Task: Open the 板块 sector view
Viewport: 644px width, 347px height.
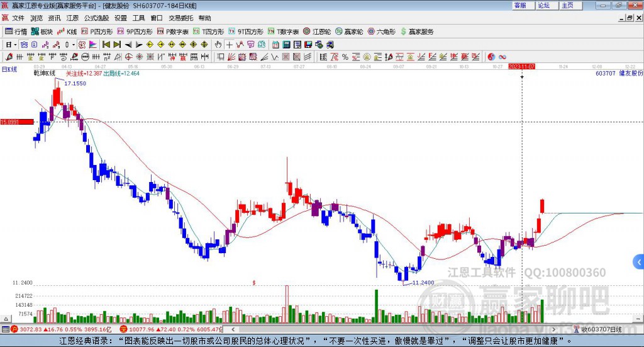Action: click(42, 31)
